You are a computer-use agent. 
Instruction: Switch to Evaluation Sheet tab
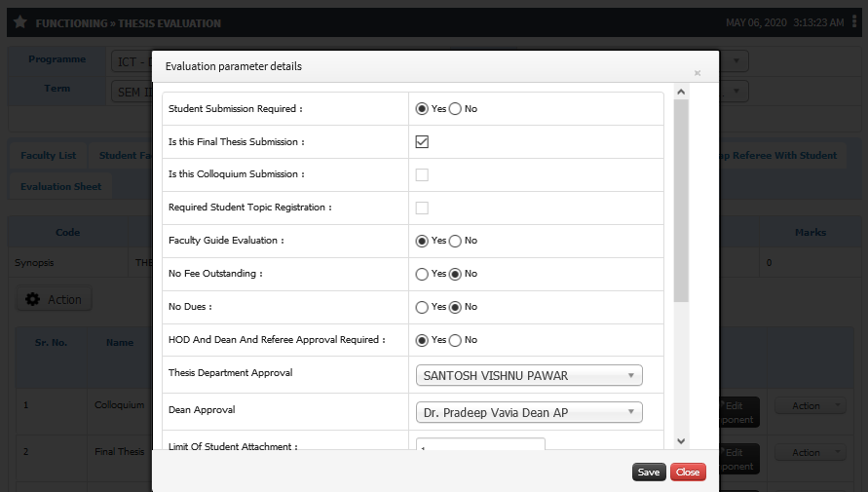(61, 186)
